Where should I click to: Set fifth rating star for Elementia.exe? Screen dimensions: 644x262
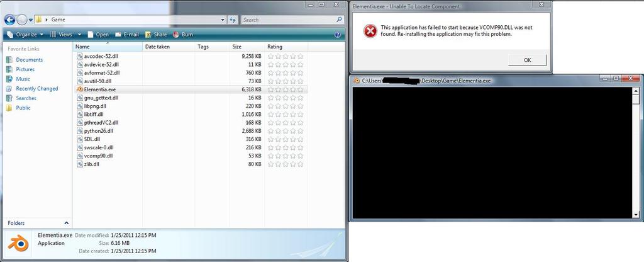(x=300, y=89)
